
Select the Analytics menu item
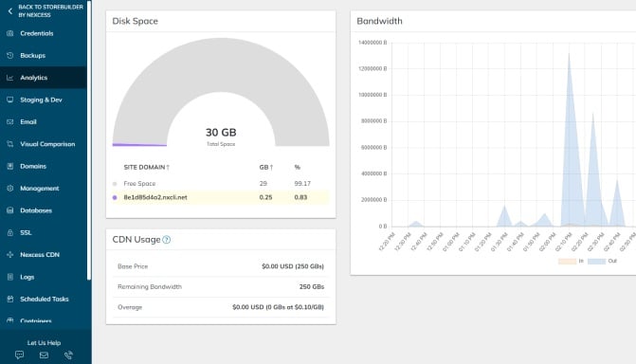[x=44, y=78]
